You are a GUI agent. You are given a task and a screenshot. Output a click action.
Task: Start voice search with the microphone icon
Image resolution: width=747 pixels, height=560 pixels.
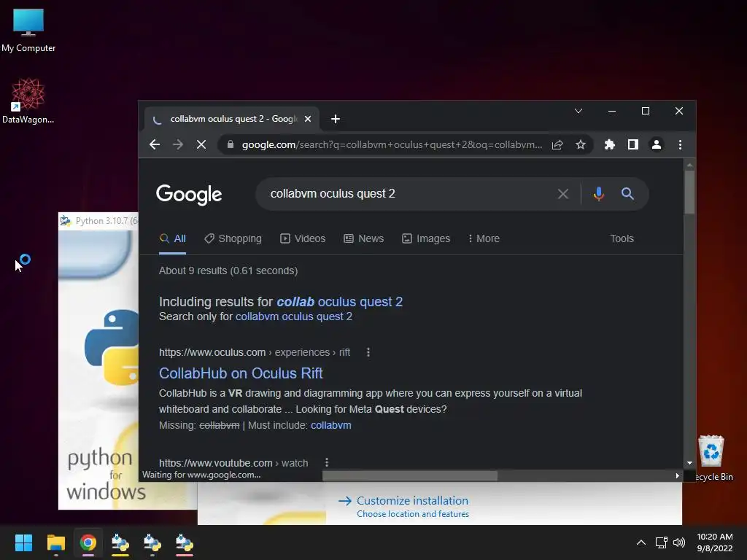click(x=599, y=194)
